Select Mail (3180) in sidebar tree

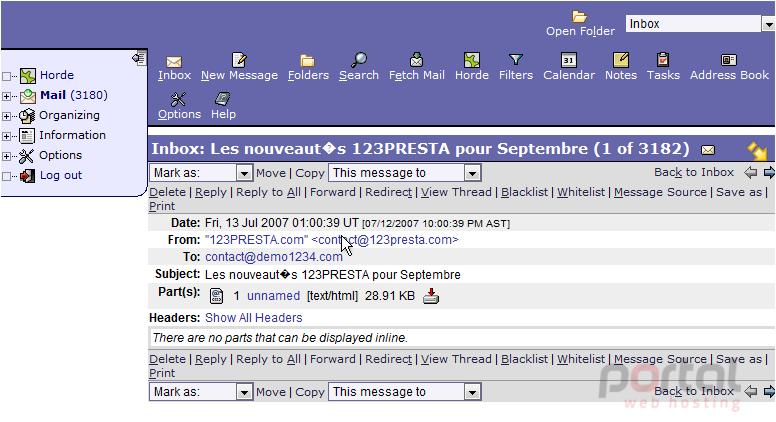(x=74, y=95)
